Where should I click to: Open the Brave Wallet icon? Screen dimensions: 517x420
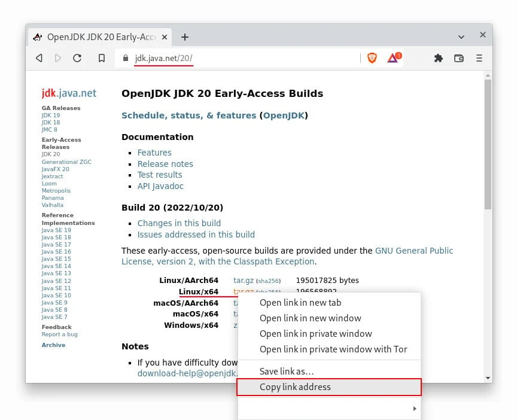459,58
